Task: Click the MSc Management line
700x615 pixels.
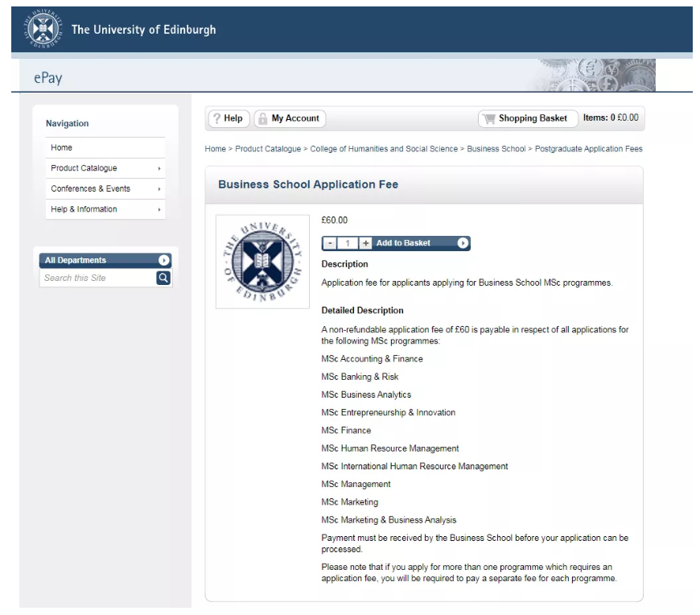Action: click(356, 484)
